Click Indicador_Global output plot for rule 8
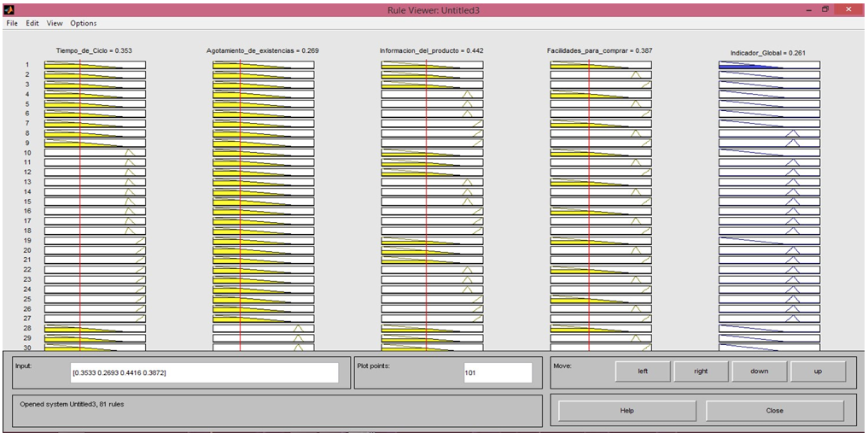 770,133
